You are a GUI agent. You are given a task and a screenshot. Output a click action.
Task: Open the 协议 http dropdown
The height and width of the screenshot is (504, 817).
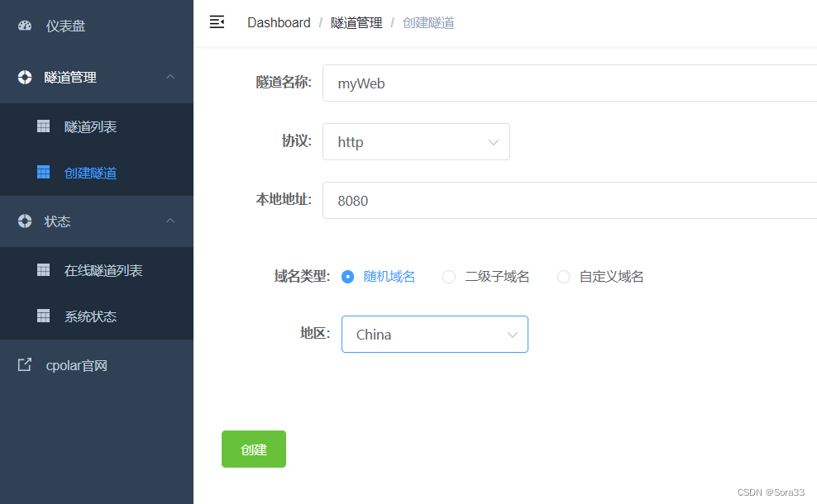[416, 142]
